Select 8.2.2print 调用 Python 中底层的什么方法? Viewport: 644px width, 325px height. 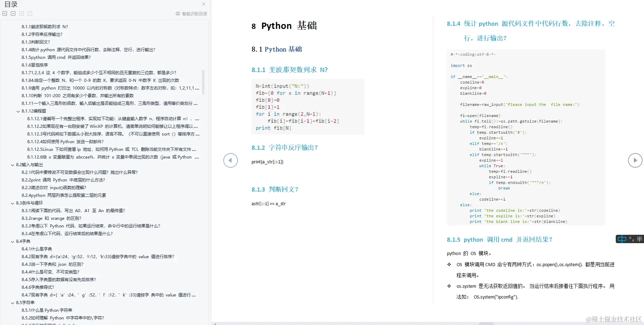coord(63,180)
